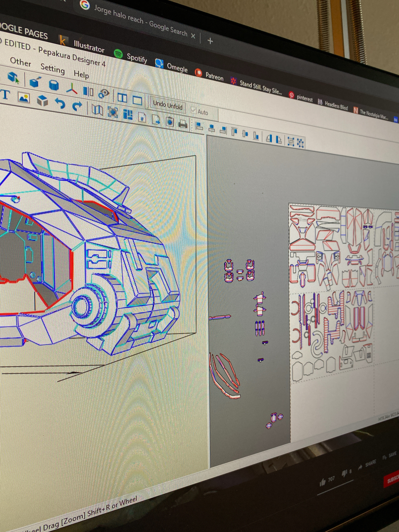
Task: Click the Undo arrow icon
Action: coord(60,104)
